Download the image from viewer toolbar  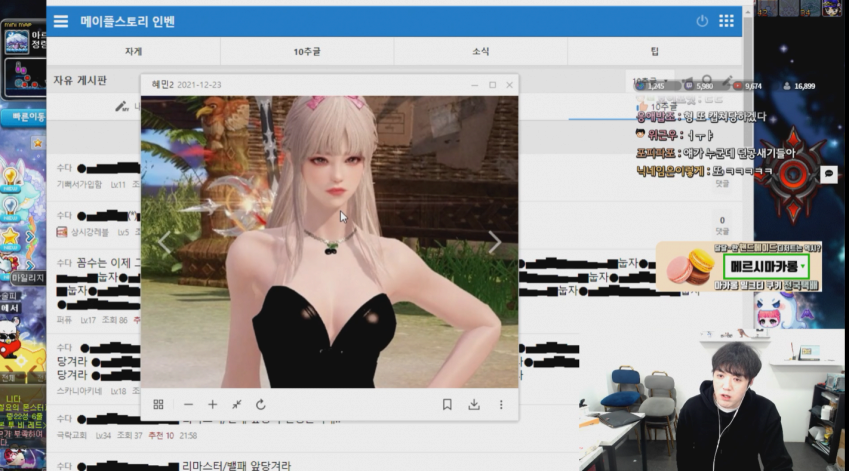(474, 404)
